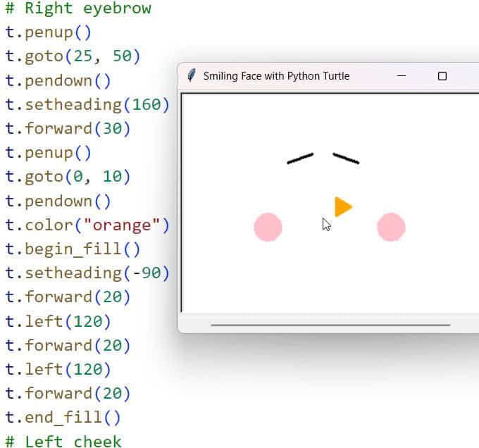Click the '# Left cheek' comment line
The height and width of the screenshot is (448, 479).
click(x=63, y=441)
